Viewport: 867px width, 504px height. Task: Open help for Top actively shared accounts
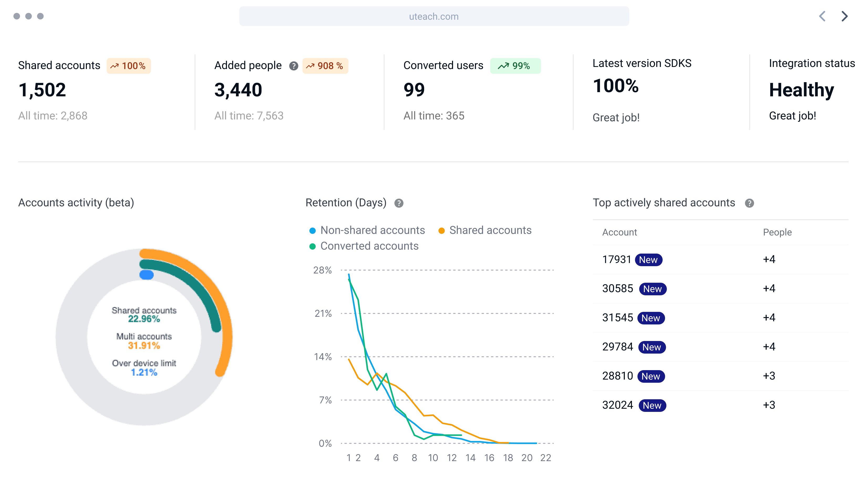coord(749,203)
